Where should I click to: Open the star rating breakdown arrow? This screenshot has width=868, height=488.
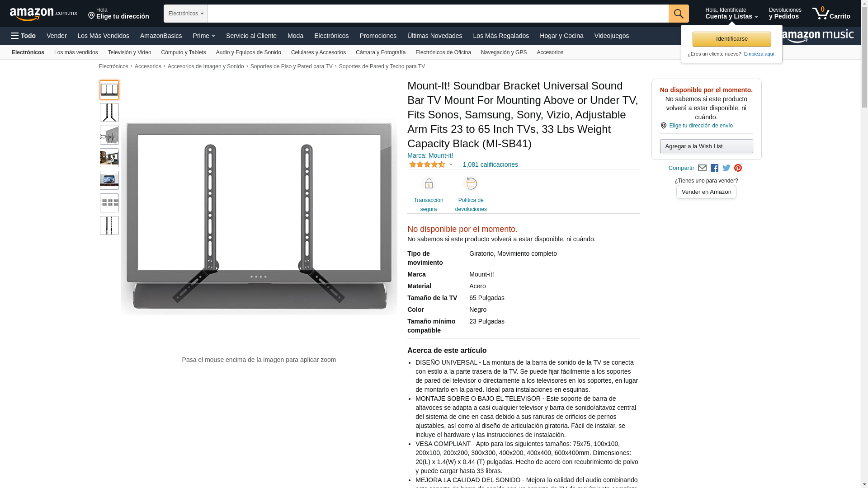coord(451,165)
